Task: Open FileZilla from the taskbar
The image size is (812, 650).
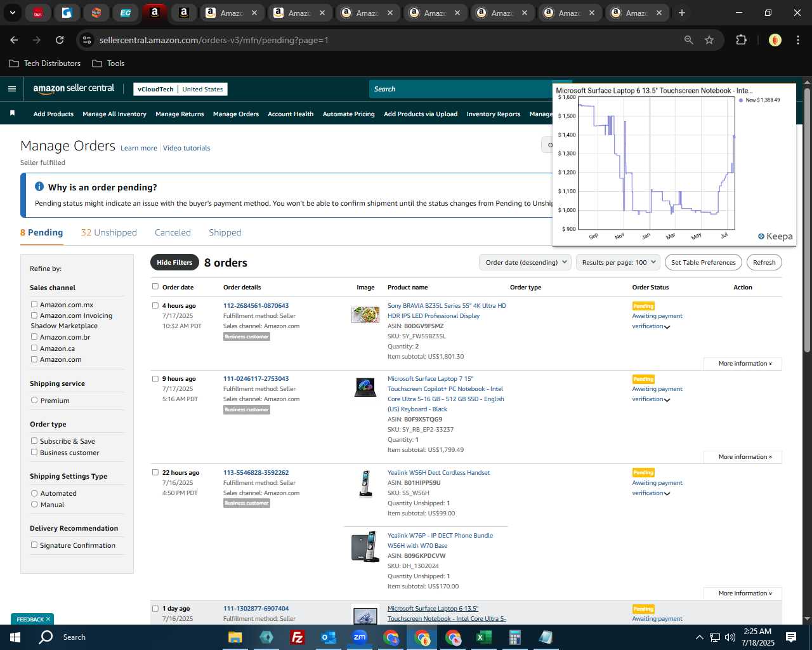Action: pos(297,637)
